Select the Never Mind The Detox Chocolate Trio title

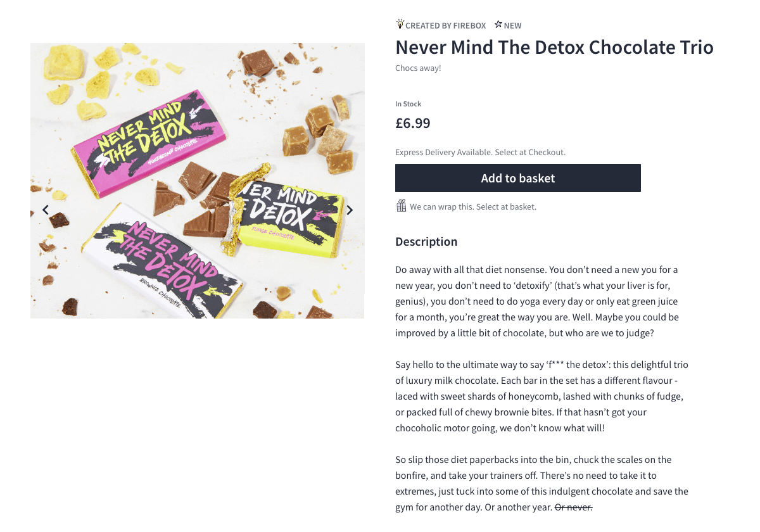click(x=554, y=47)
